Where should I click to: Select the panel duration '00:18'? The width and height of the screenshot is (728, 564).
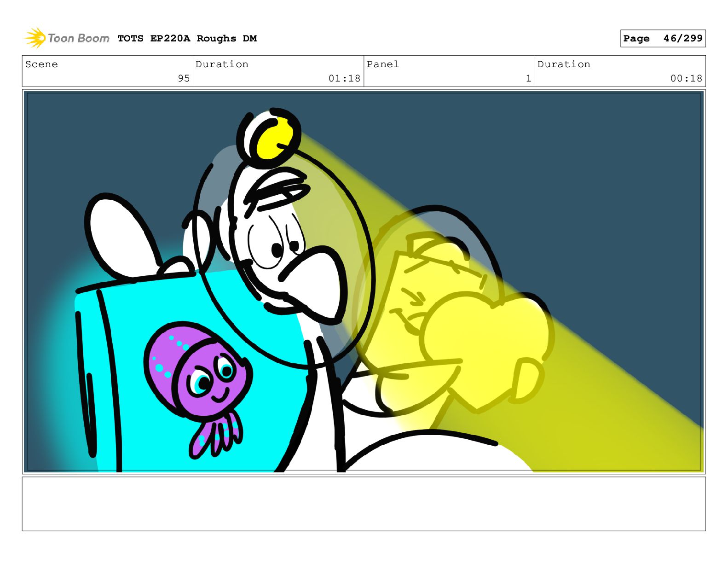pos(686,78)
